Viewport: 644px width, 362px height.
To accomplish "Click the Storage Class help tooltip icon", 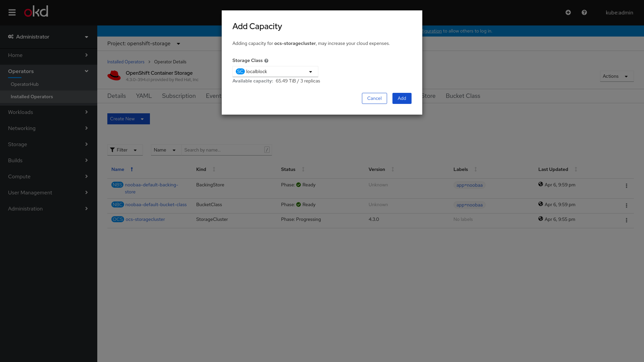I will click(x=266, y=61).
